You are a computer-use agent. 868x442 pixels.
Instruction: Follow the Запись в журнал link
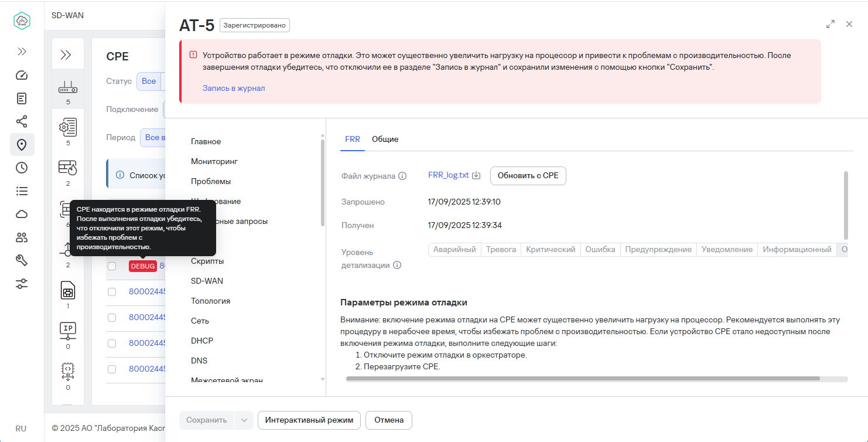[x=234, y=89]
